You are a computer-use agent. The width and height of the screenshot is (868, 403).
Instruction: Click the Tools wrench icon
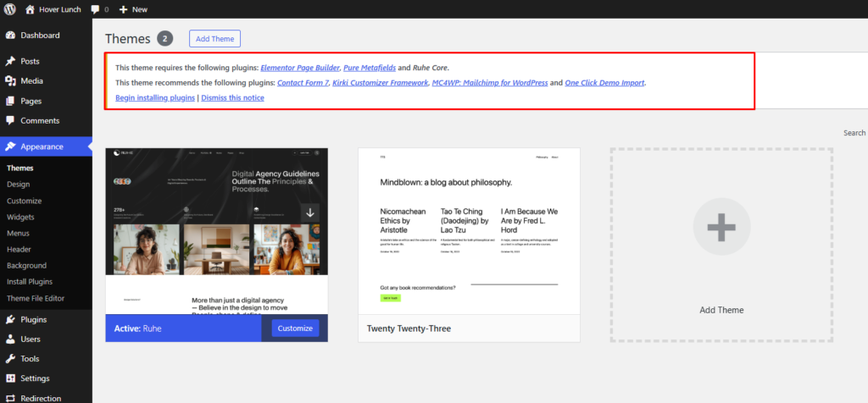[10, 359]
